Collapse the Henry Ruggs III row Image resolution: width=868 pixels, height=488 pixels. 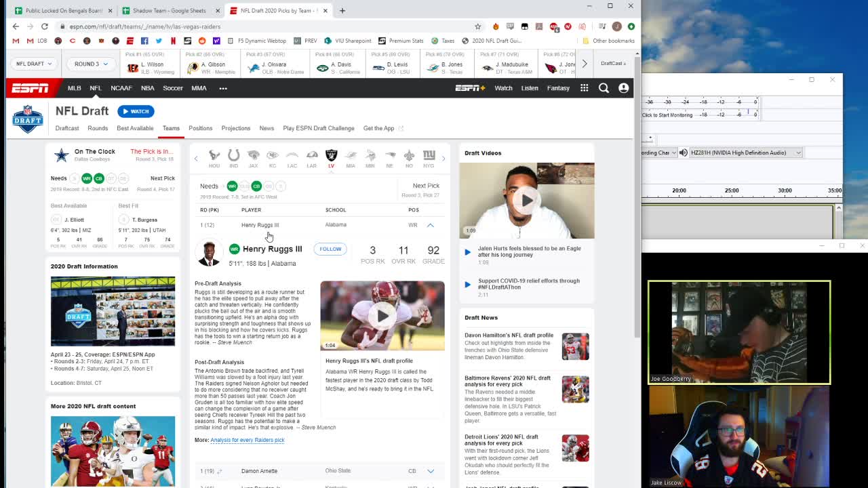pyautogui.click(x=430, y=225)
